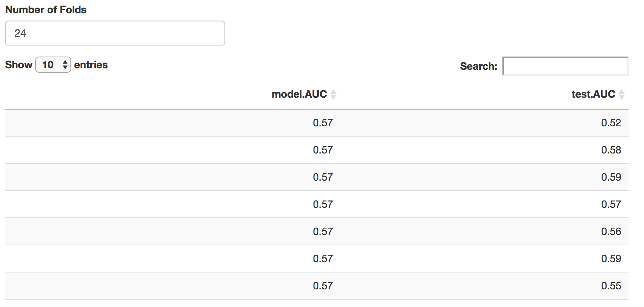This screenshot has height=307, width=644.
Task: Click the model.AUC column header text
Action: [x=299, y=94]
